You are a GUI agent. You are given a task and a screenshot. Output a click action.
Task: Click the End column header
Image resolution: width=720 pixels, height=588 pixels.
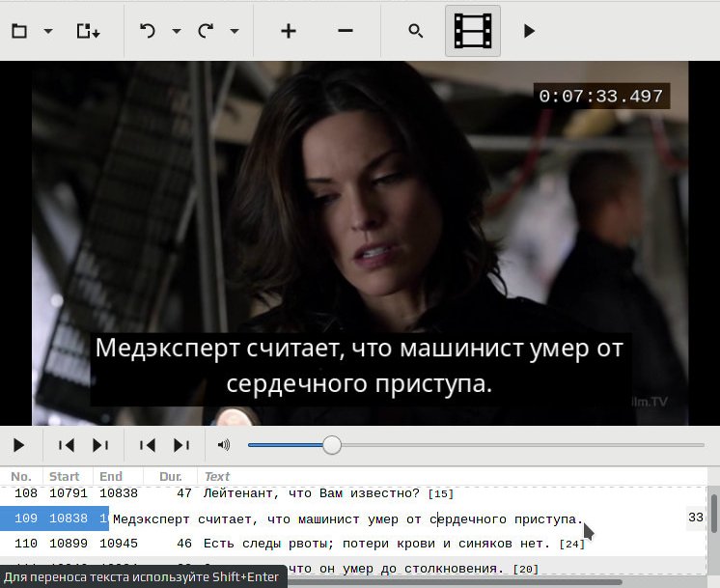[111, 476]
